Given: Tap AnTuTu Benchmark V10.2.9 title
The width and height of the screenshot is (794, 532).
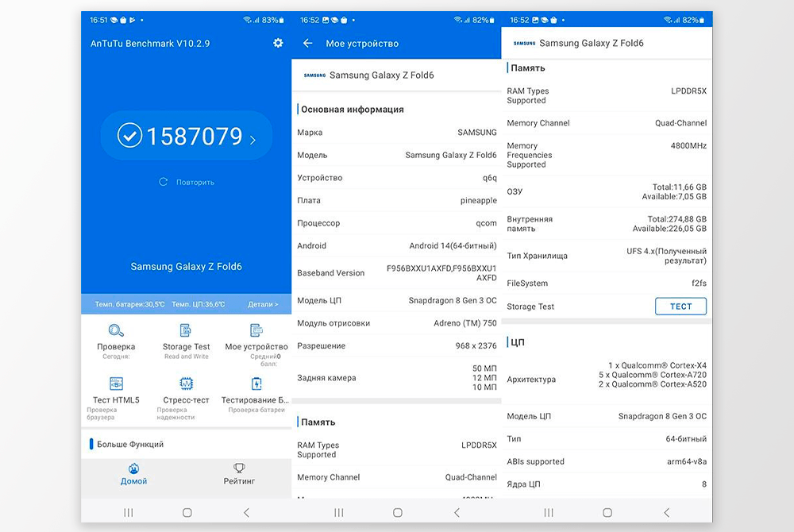Looking at the screenshot, I should click(150, 44).
